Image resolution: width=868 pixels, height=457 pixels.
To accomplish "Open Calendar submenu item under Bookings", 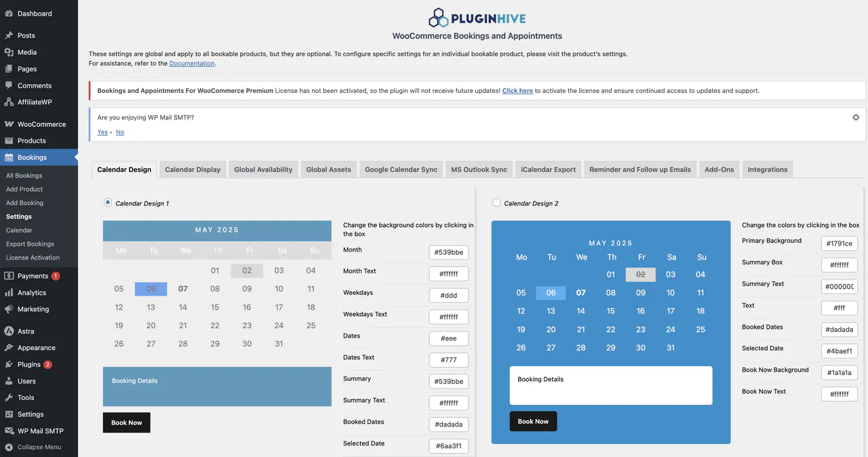I will click(19, 231).
